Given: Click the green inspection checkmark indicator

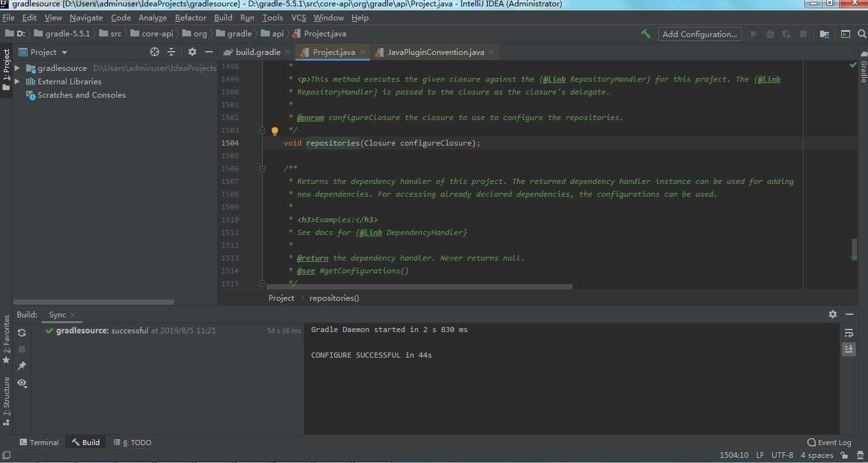Looking at the screenshot, I should (x=853, y=65).
